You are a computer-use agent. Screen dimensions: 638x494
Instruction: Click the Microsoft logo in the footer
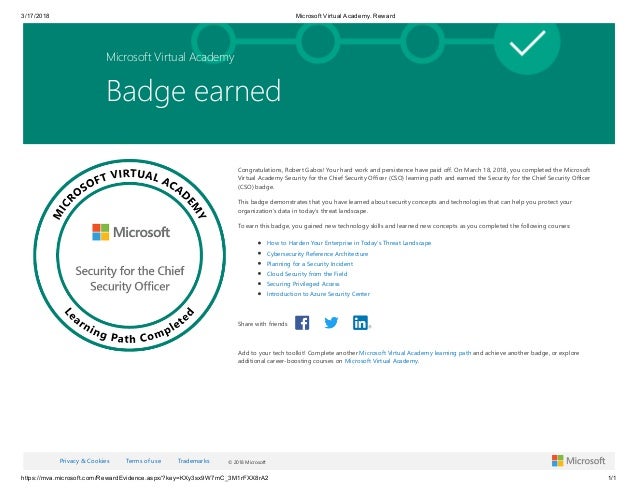click(x=578, y=461)
